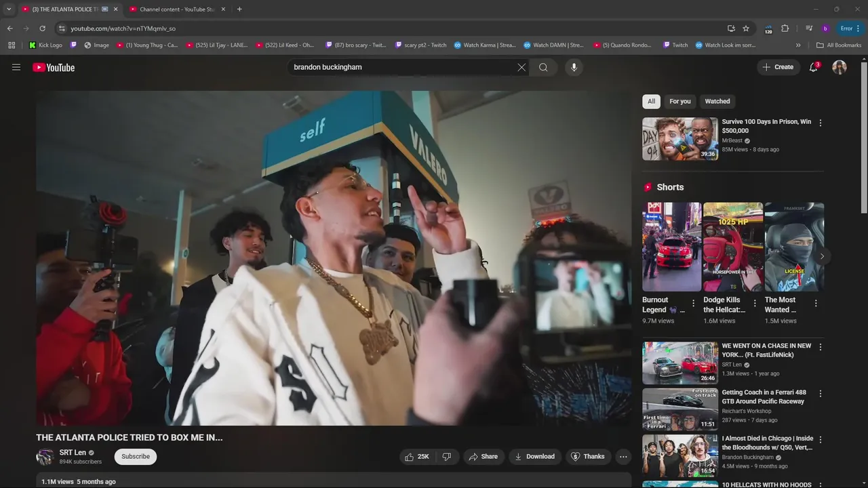
Task: Open the Burnout Legend short
Action: tap(672, 247)
